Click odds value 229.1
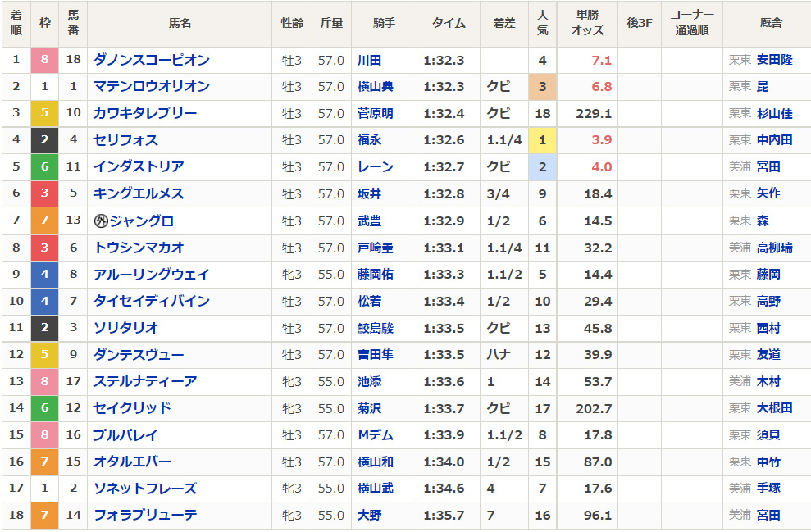 [x=594, y=114]
